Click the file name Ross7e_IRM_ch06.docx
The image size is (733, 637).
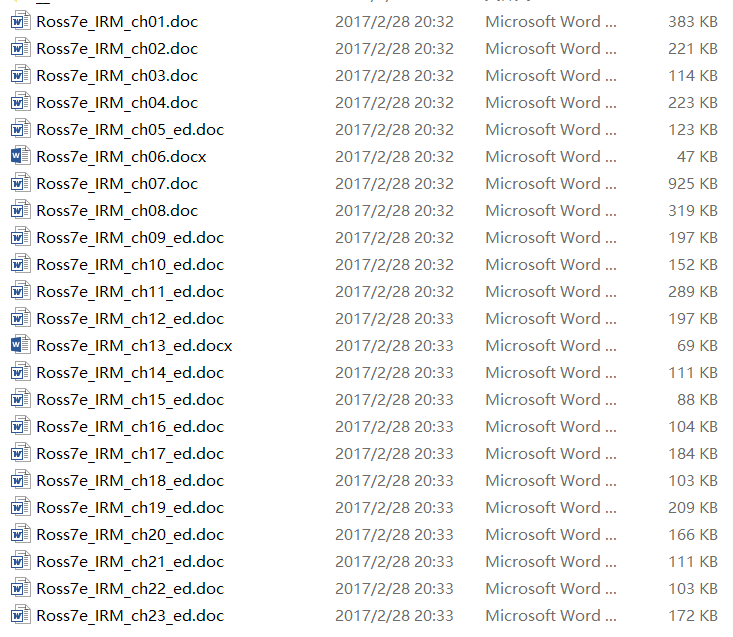click(121, 157)
